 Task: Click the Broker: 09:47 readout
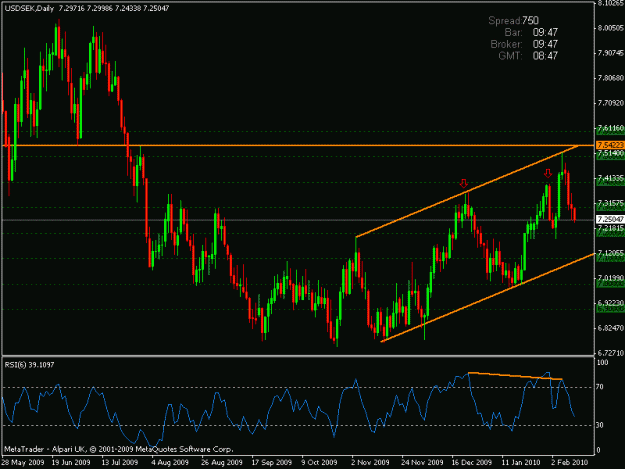(x=524, y=44)
